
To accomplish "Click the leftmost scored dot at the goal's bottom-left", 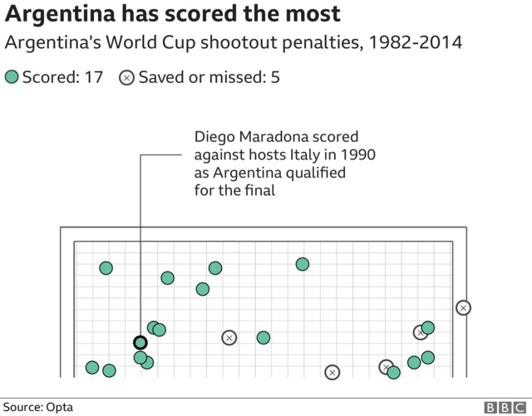I will [x=92, y=367].
